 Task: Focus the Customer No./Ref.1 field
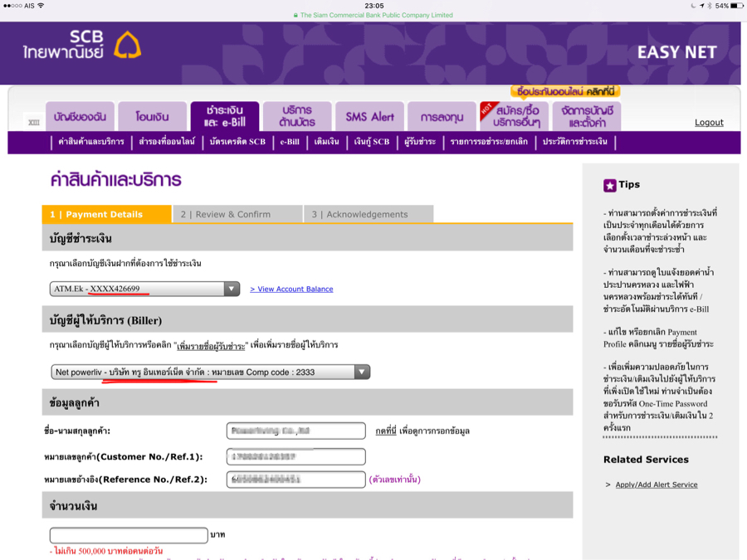coord(295,456)
